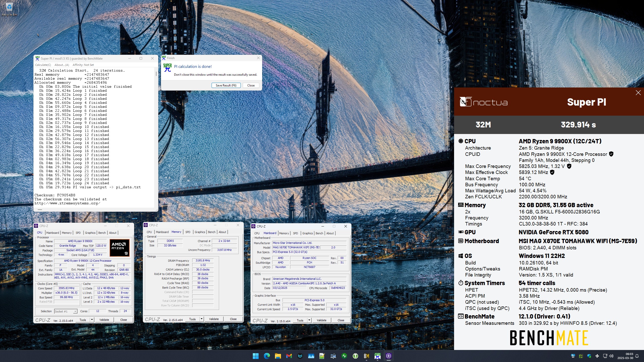The height and width of the screenshot is (362, 644).
Task: Click the Noctua logo in the BenchMate panel
Action: (x=484, y=102)
